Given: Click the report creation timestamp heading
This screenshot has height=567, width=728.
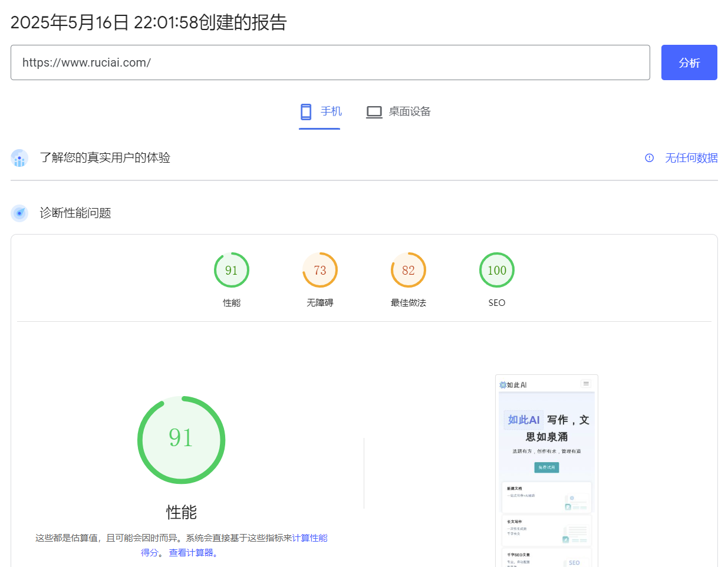Looking at the screenshot, I should pyautogui.click(x=149, y=22).
